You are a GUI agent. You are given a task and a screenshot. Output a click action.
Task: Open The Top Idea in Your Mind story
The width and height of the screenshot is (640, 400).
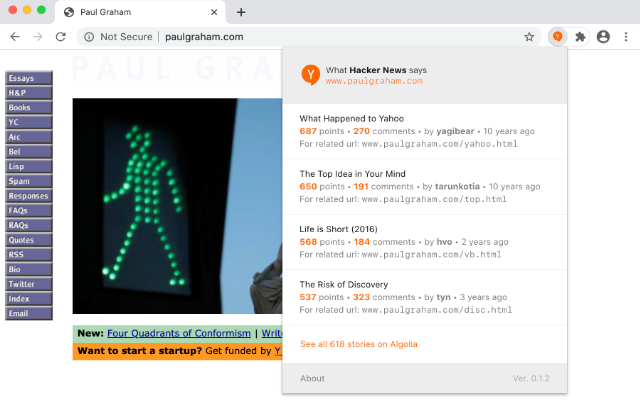click(x=352, y=174)
